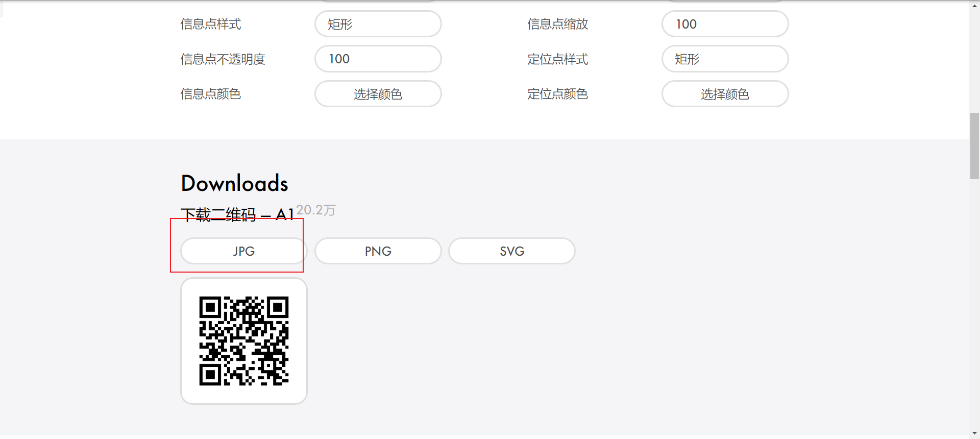Click the 20.2万 download count label
Viewport: 980px width, 439px height.
click(316, 210)
